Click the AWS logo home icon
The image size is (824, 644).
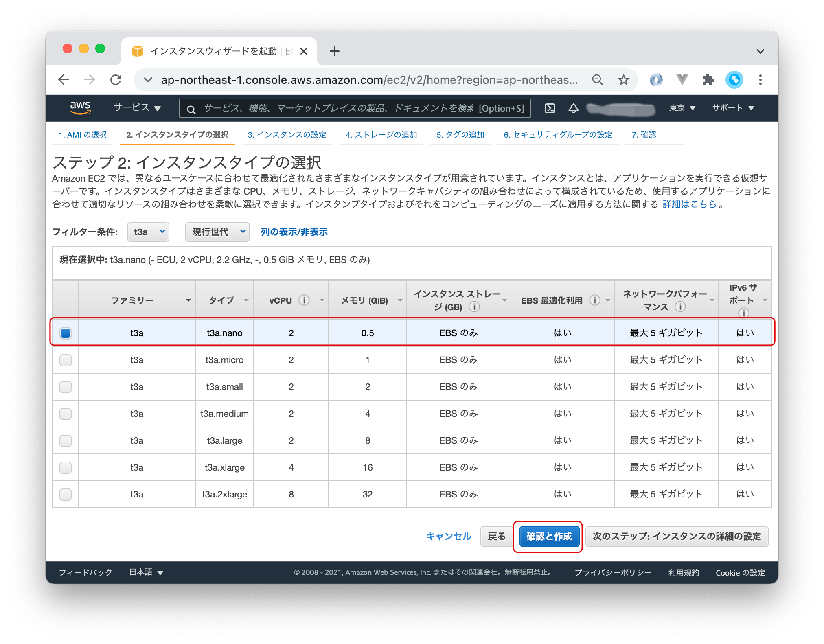click(x=80, y=108)
